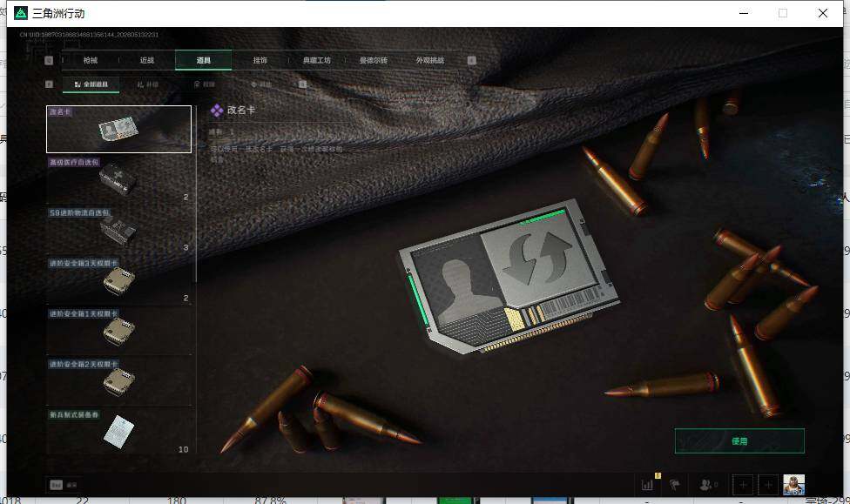This screenshot has height=504, width=850.
Task: Open the statistics bar-chart icon in bottom bar
Action: pos(647,485)
